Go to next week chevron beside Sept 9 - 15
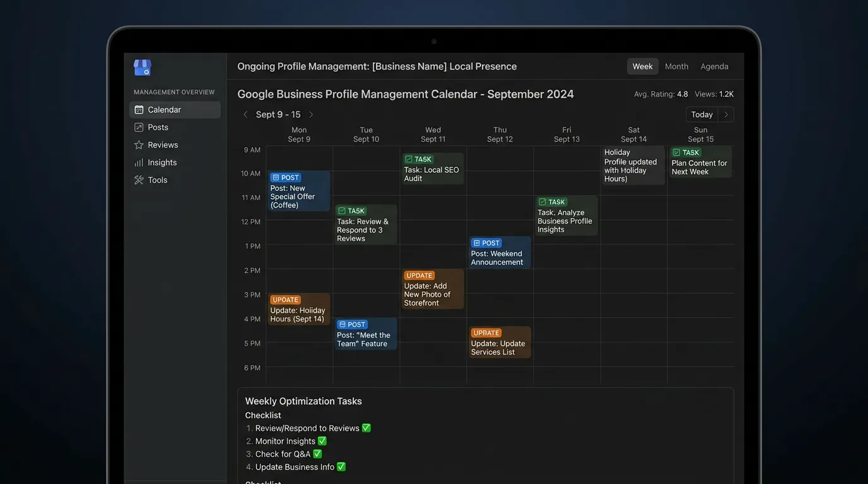Screen dimensions: 868x484 coord(311,115)
